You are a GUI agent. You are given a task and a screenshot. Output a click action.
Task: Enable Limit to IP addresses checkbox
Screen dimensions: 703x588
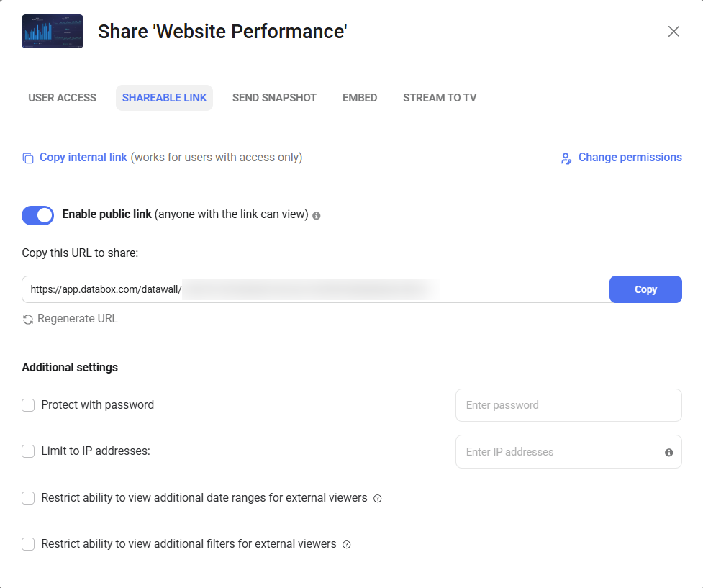point(28,451)
